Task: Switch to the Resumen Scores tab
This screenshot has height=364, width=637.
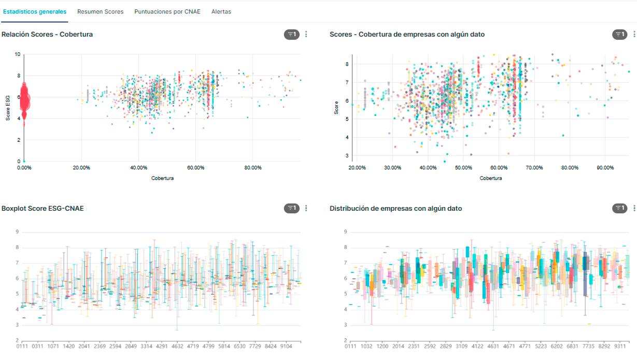Action: 100,11
